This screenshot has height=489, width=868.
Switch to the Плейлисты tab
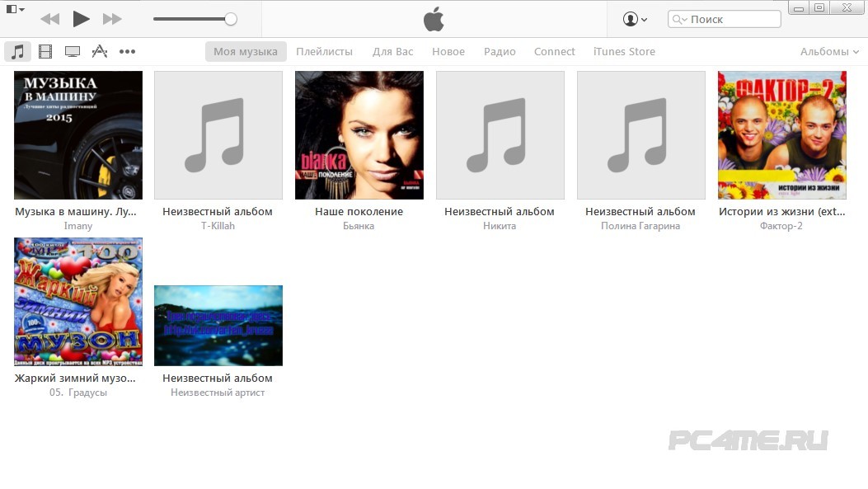coord(324,52)
